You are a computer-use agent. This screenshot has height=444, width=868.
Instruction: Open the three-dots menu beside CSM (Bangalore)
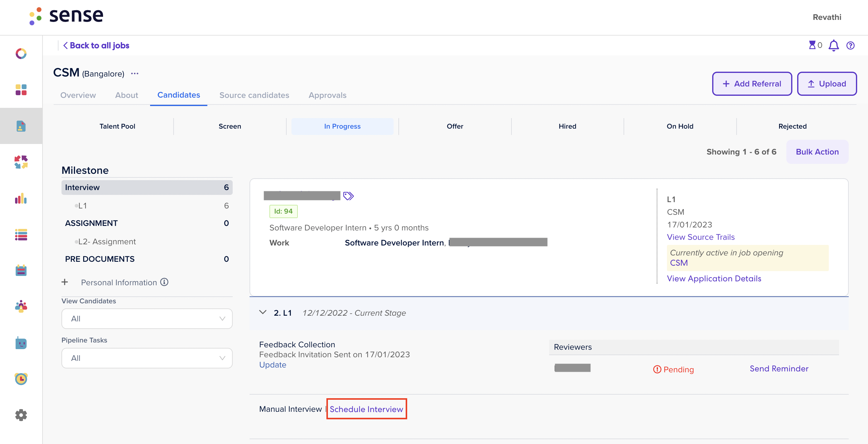click(x=135, y=73)
